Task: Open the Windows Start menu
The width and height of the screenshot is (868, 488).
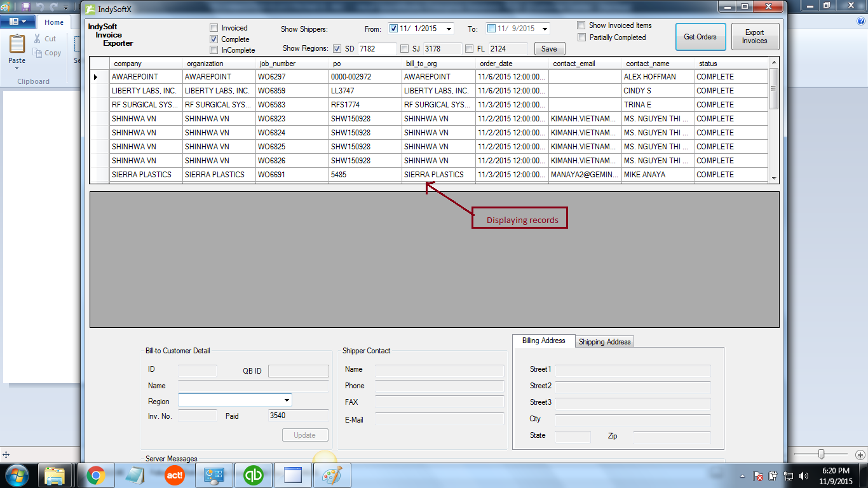Action: [17, 475]
